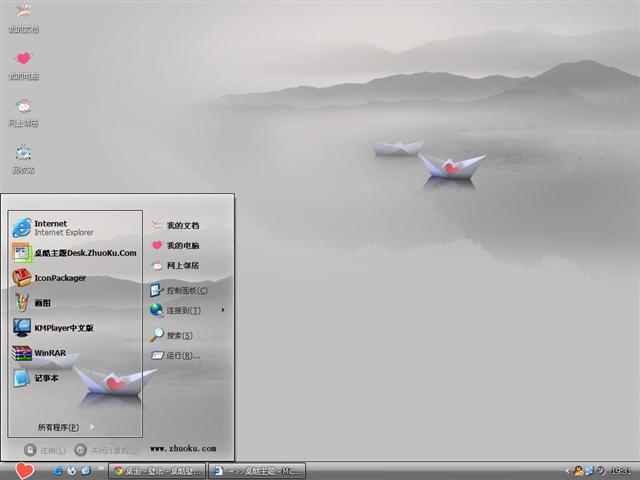Open 画图 paint program in the Start menu
Screen dimensions: 640x480
point(76,303)
